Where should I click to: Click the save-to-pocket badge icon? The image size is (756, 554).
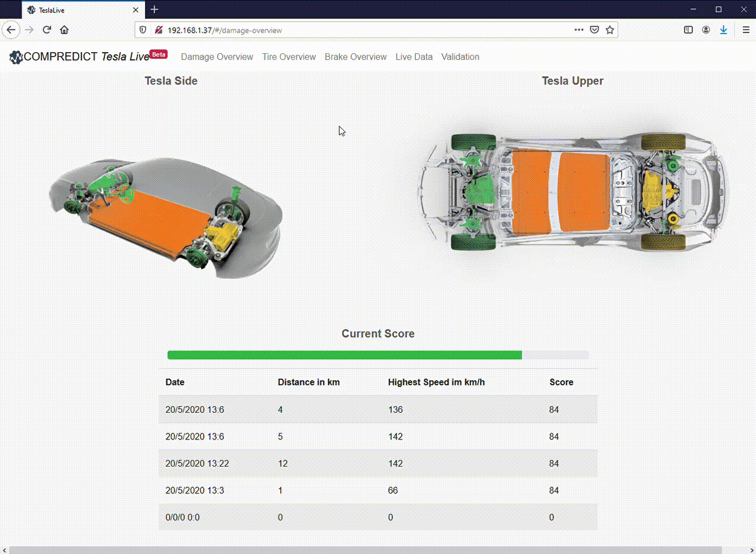pyautogui.click(x=594, y=30)
